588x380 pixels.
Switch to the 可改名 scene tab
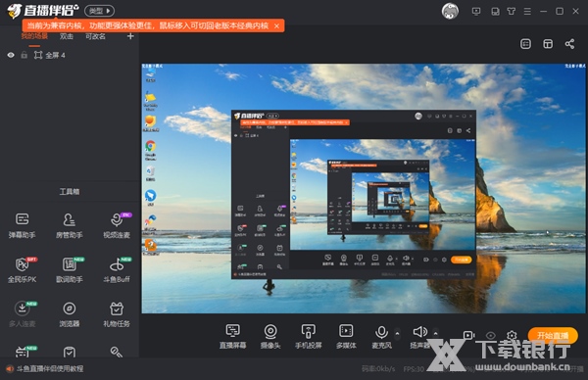point(95,36)
